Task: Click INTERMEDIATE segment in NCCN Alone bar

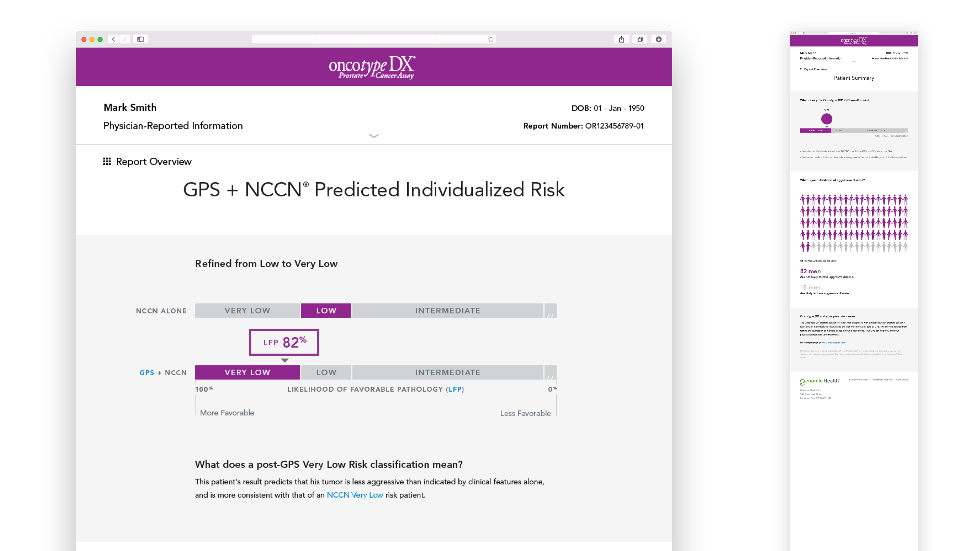Action: (x=448, y=311)
